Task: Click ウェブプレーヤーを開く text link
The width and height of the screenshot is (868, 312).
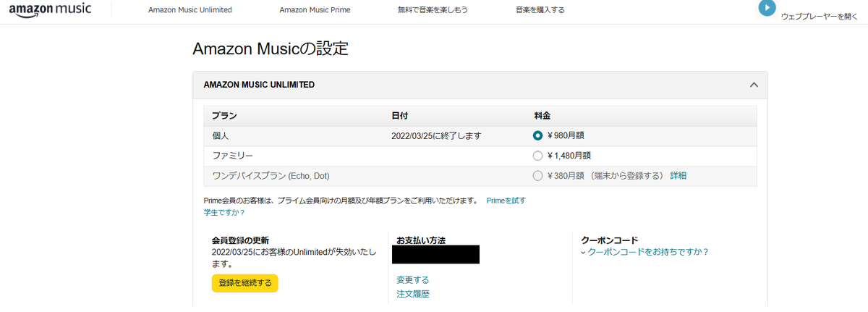Action: (x=820, y=16)
